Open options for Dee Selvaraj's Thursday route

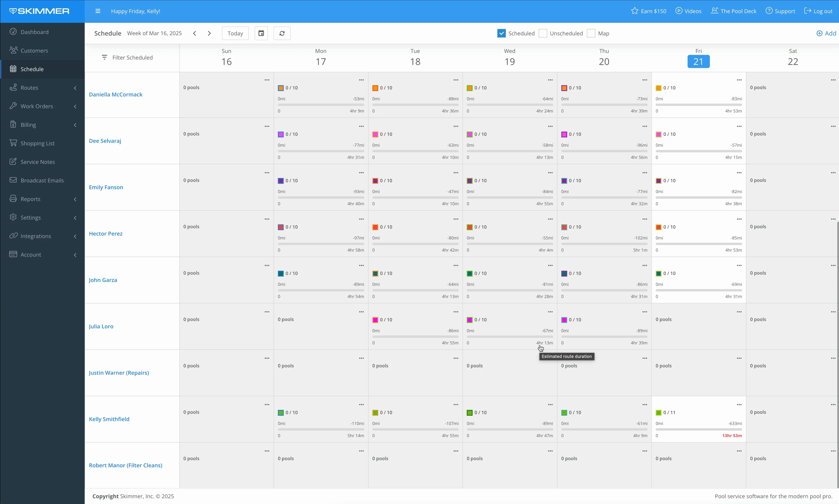click(645, 126)
